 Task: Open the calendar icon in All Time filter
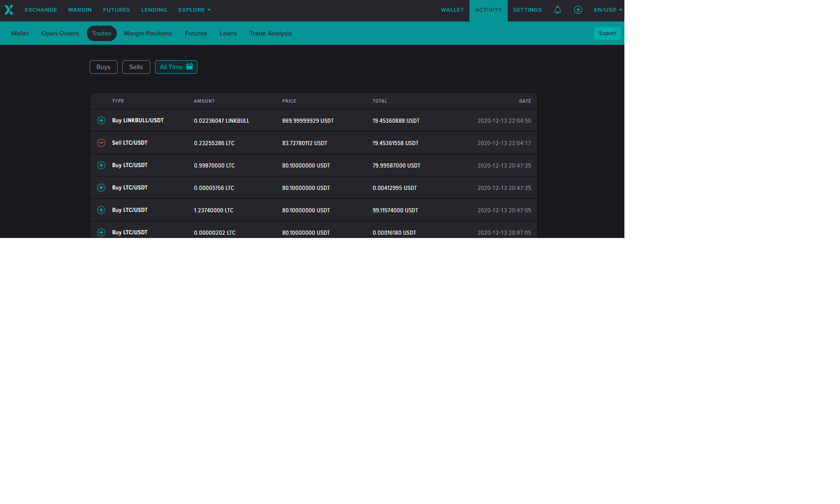coord(189,66)
